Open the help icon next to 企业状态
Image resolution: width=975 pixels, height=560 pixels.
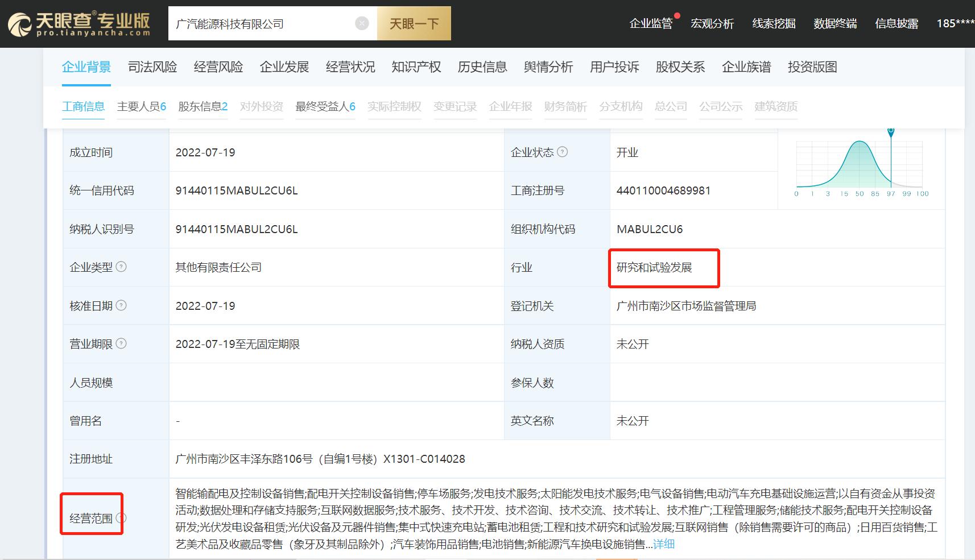562,152
